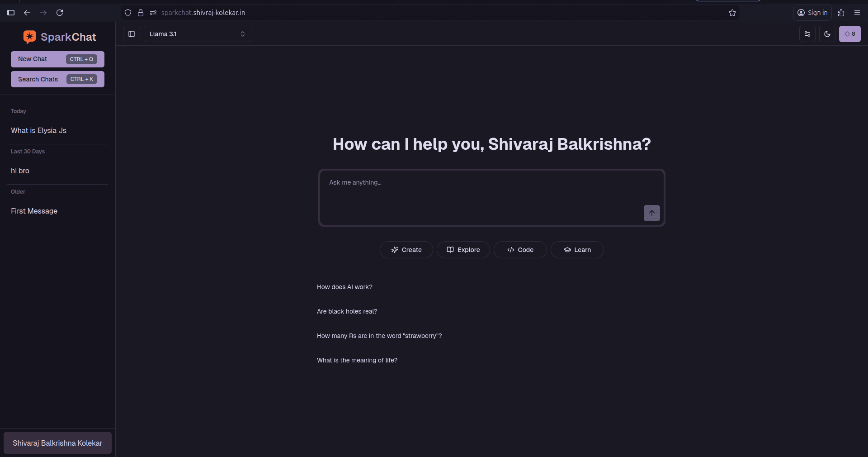Open Shivaraj Balkrishna Kolekar account menu

click(57, 443)
